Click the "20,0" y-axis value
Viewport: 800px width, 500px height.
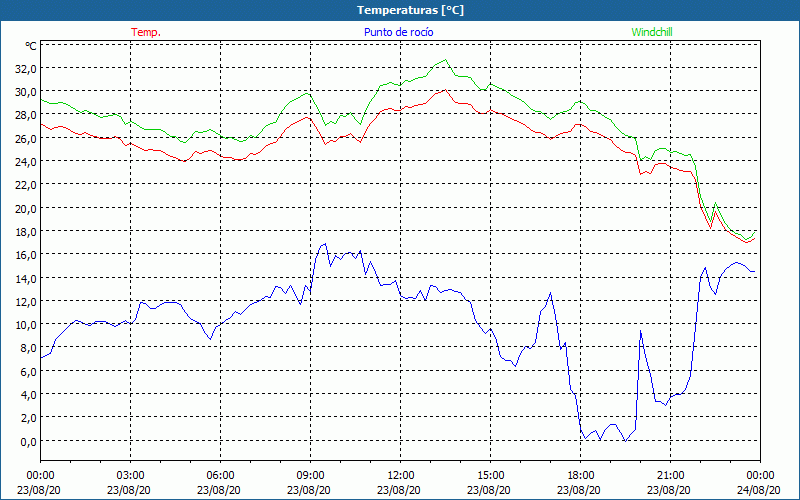click(26, 208)
